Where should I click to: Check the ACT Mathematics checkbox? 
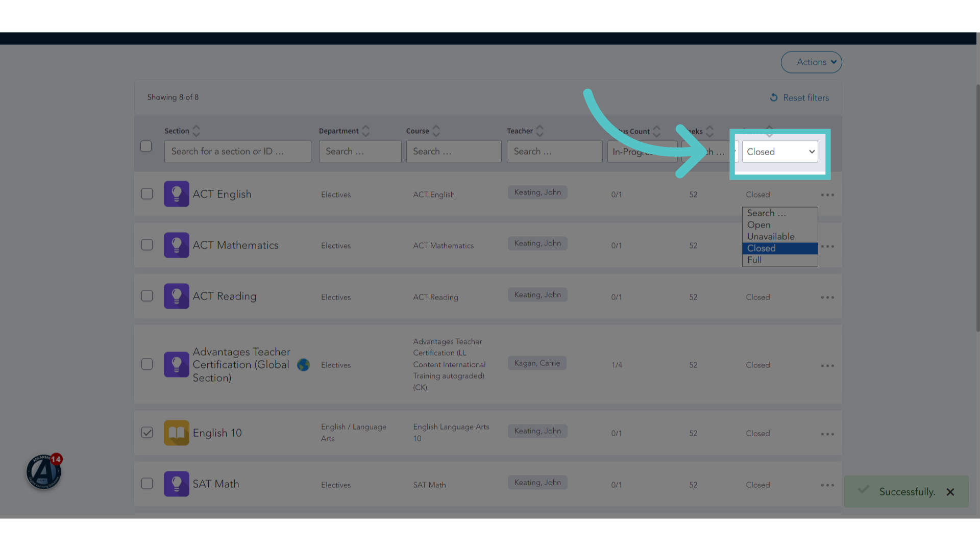[x=147, y=245]
